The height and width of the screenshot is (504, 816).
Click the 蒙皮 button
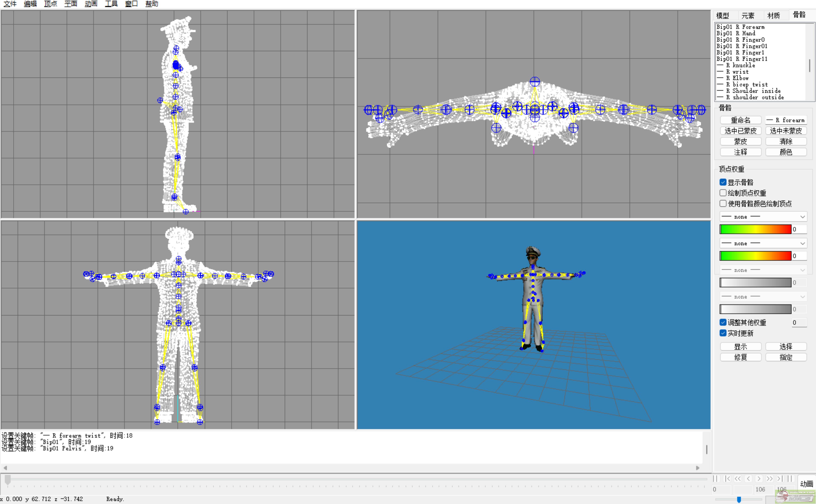(x=740, y=141)
